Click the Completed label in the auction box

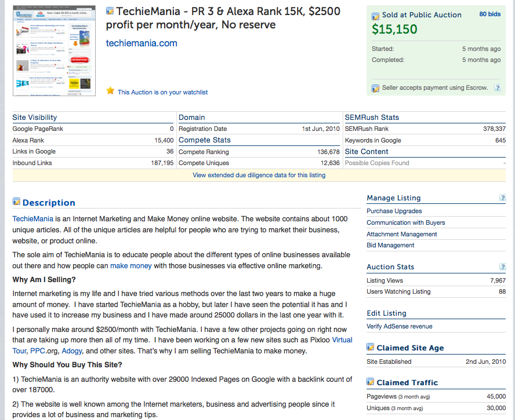click(x=388, y=60)
